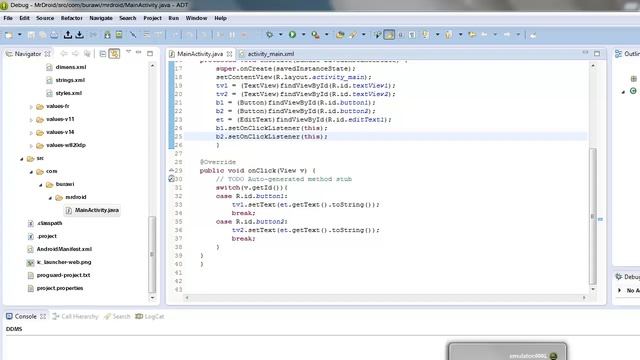
Task: Open the Source menu
Action: click(x=45, y=18)
